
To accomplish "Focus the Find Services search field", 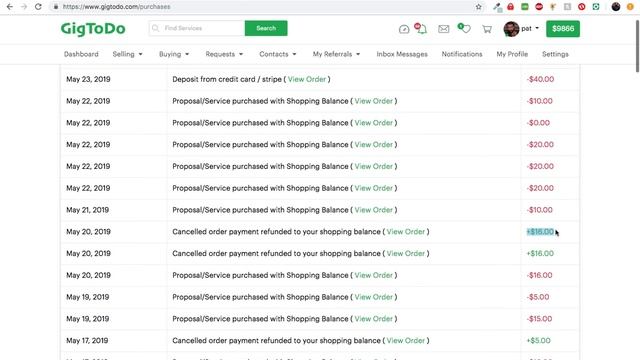I will 197,28.
